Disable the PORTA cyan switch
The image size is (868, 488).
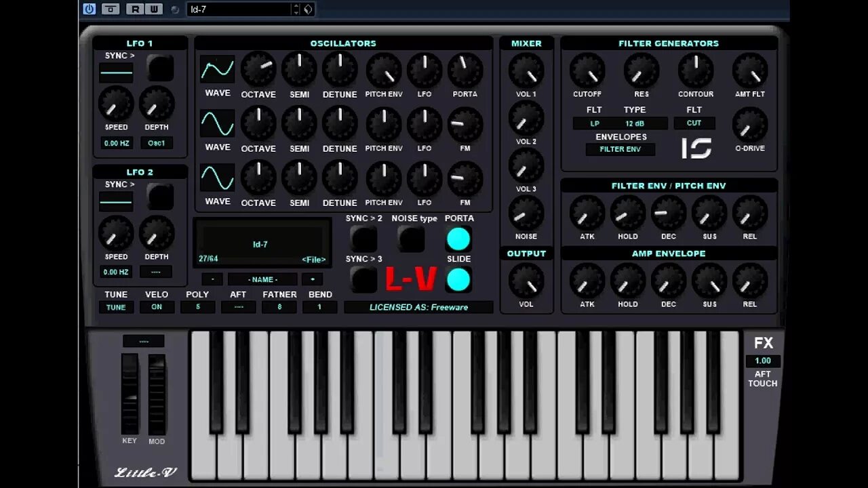coord(458,239)
